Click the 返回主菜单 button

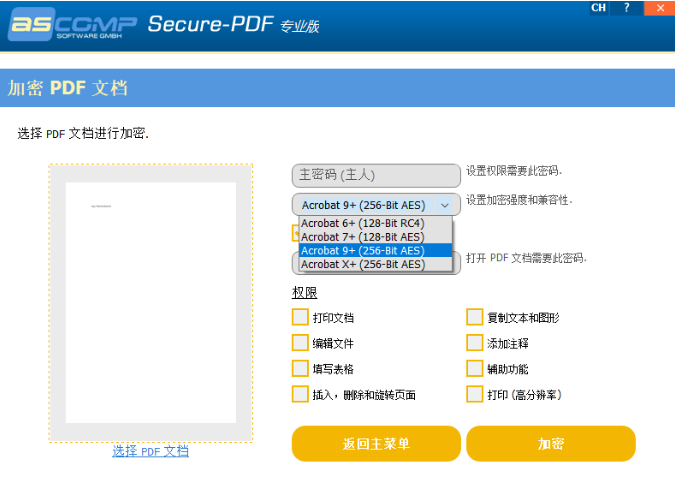point(376,443)
